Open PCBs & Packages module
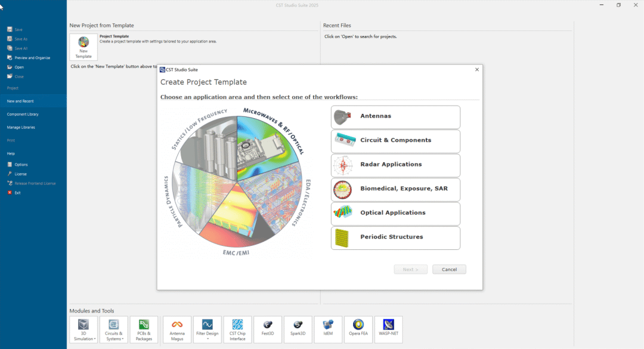The width and height of the screenshot is (644, 349). point(144,329)
